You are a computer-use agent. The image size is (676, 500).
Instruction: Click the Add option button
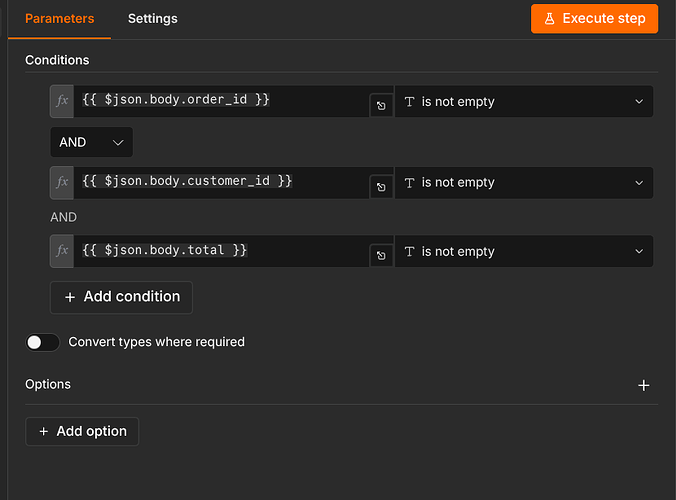82,431
